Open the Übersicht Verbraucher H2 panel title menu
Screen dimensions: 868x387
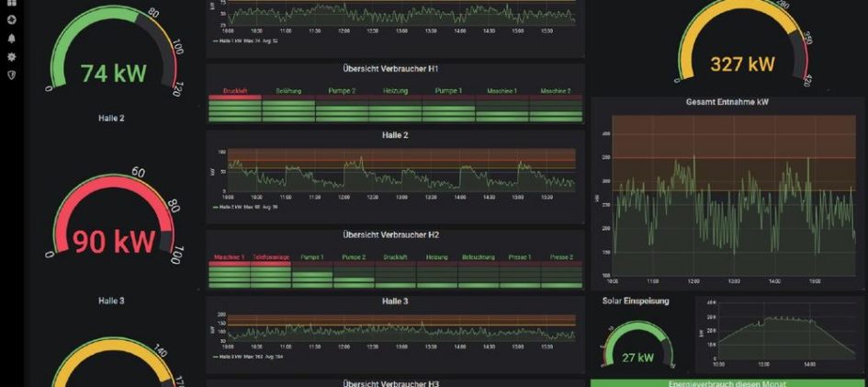coord(395,234)
